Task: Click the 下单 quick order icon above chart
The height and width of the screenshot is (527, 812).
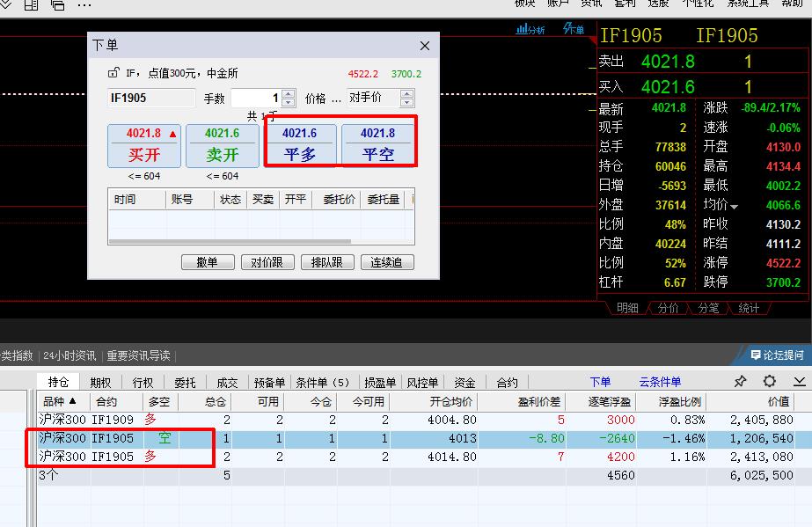Action: point(574,29)
